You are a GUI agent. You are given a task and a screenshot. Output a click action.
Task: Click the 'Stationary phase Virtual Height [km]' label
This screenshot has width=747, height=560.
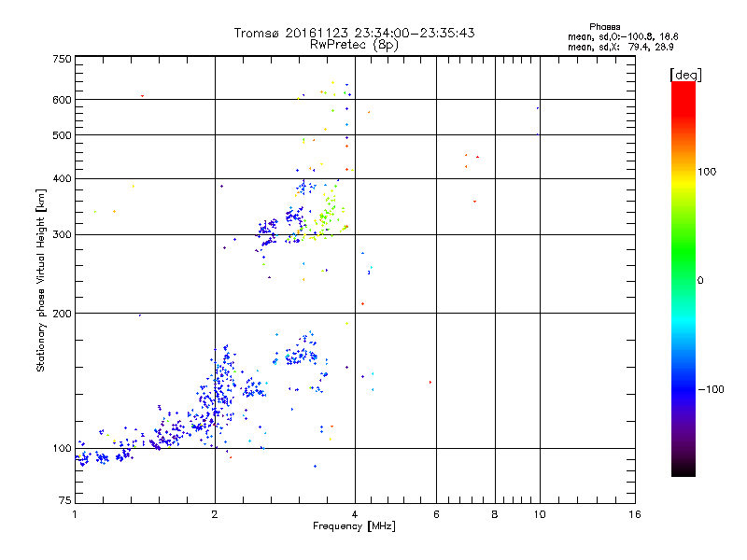[x=41, y=280]
